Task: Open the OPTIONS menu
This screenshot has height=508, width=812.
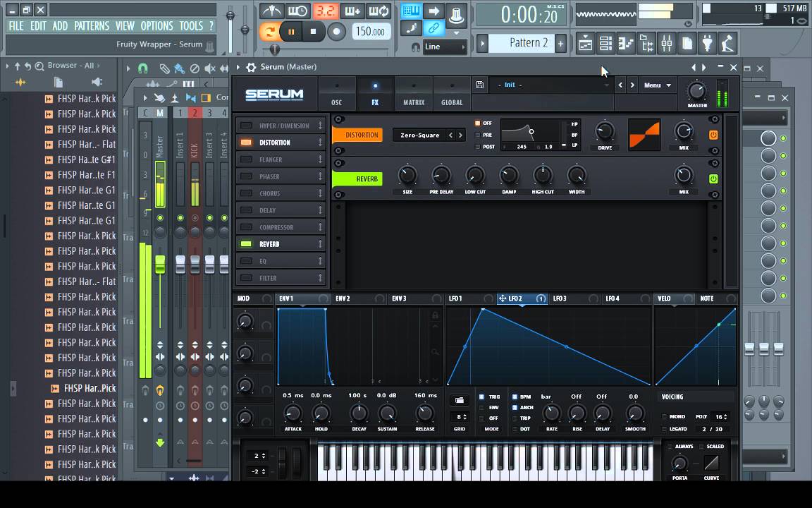Action: point(156,26)
